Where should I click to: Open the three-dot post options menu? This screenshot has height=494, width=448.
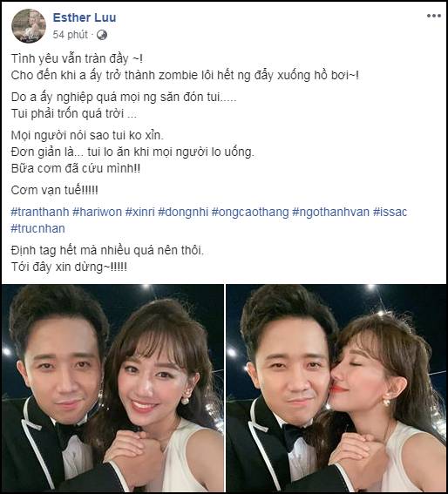[x=434, y=16]
